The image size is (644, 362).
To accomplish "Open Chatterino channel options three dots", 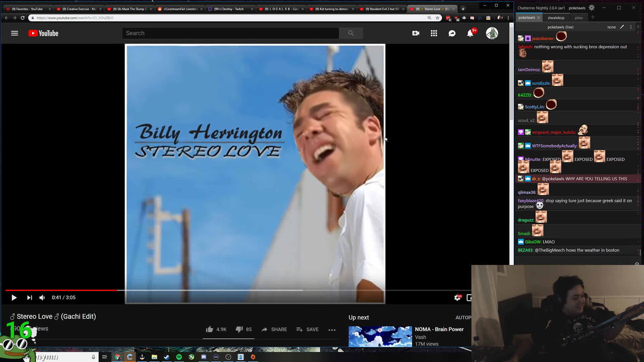I will coord(631,27).
